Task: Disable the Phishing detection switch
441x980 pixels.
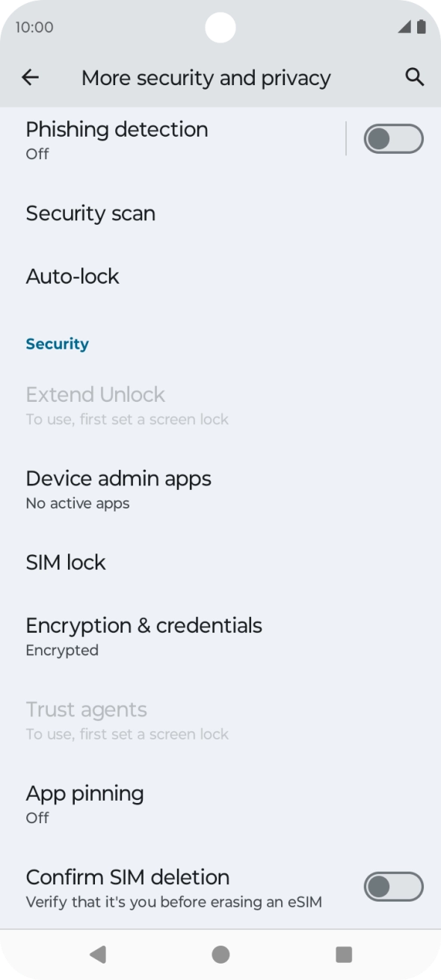Action: [x=392, y=138]
